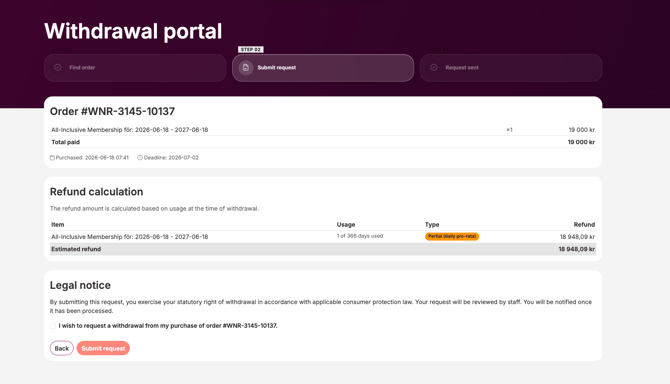The image size is (670, 384).
Task: Click the 1 of 366 days used text
Action: click(360, 236)
